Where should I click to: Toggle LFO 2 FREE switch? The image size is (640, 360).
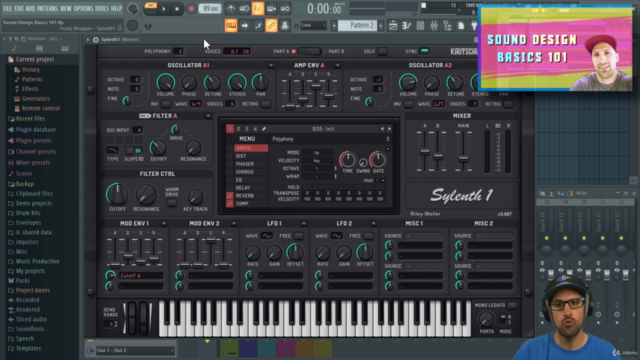[369, 236]
